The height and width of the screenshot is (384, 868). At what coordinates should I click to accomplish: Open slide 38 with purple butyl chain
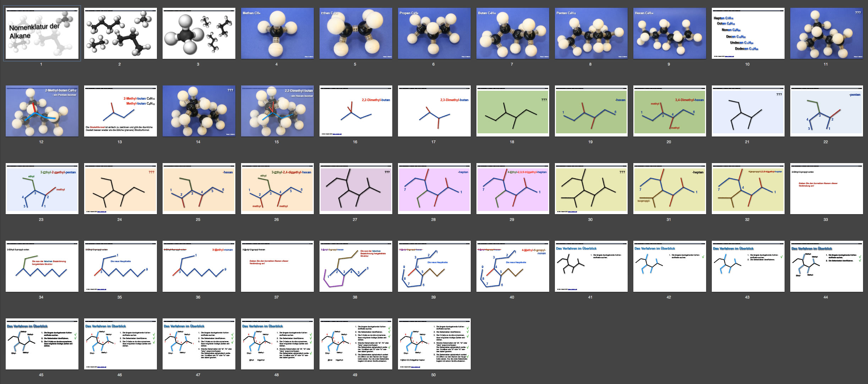coord(356,266)
